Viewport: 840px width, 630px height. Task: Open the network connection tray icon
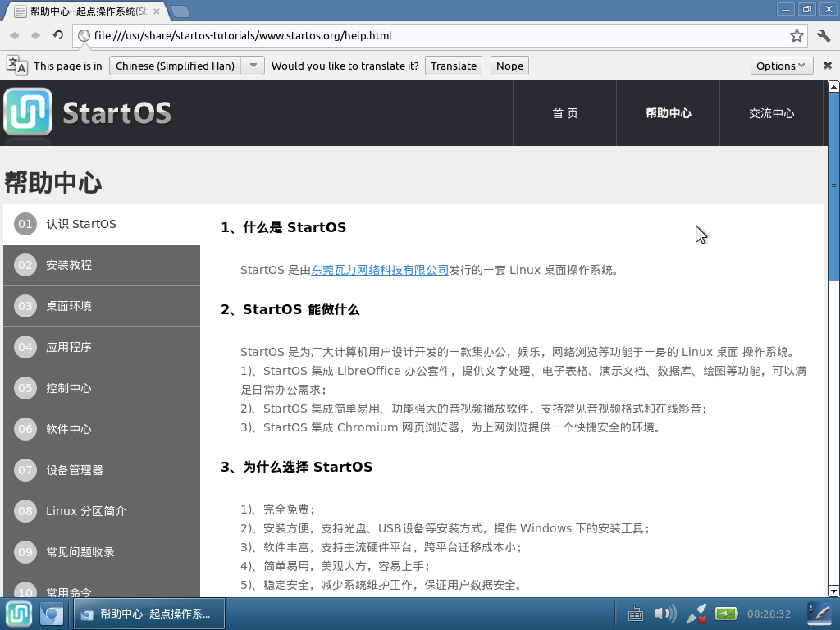click(x=696, y=614)
